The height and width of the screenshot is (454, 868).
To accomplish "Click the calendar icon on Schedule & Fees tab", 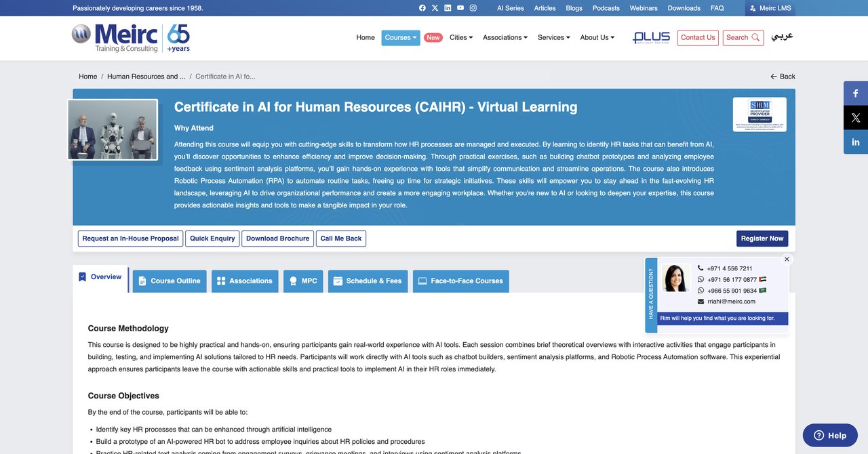I will pyautogui.click(x=338, y=281).
